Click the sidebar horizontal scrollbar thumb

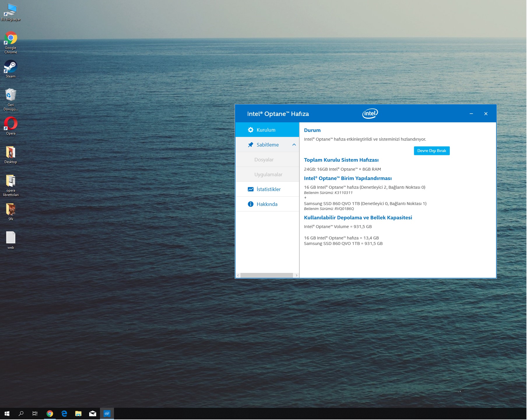pyautogui.click(x=267, y=276)
